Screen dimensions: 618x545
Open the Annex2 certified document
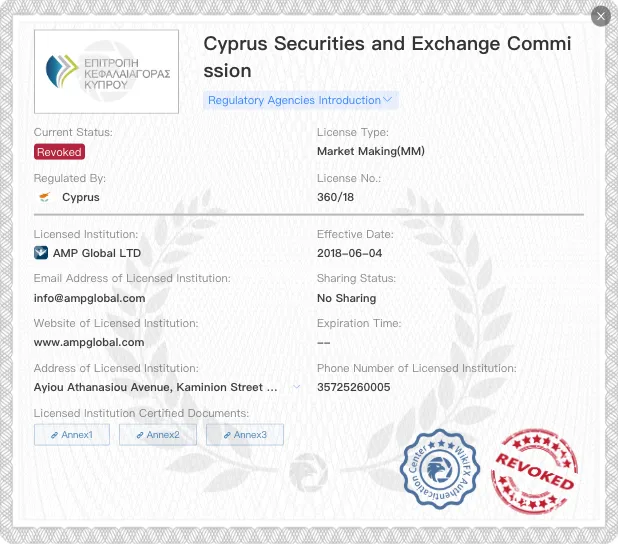(x=158, y=435)
